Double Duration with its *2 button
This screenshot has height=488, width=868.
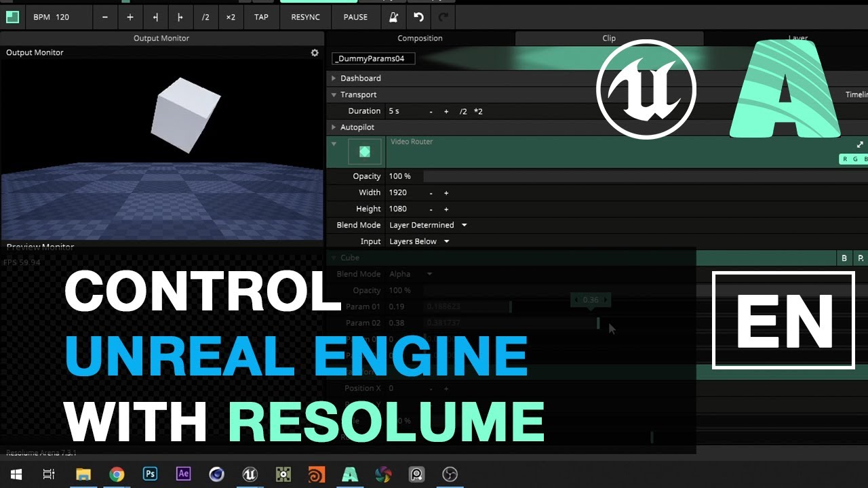tap(478, 111)
